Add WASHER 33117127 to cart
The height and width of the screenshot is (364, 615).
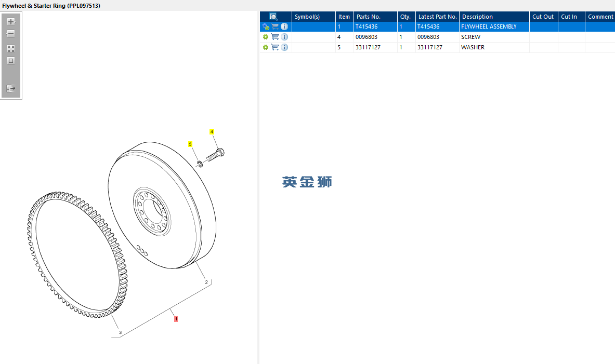(x=276, y=47)
